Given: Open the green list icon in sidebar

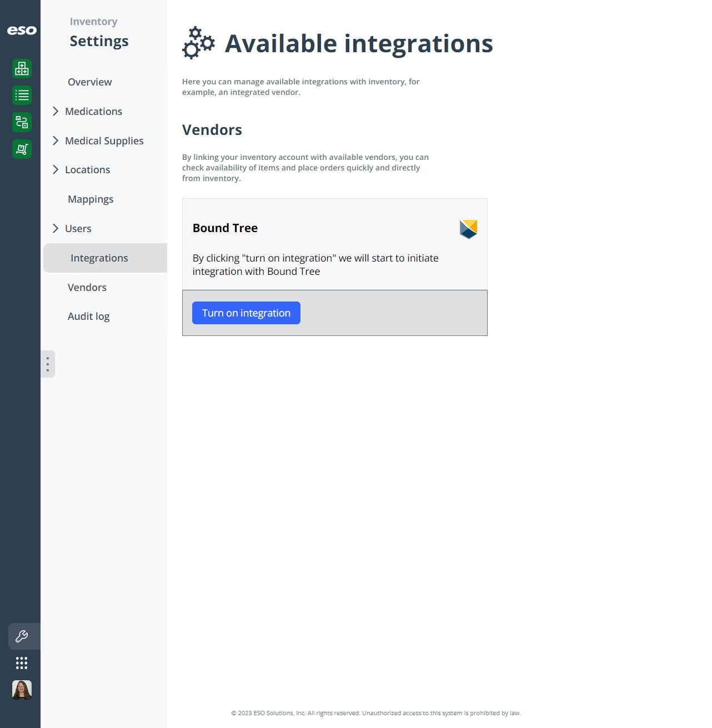Looking at the screenshot, I should point(22,96).
